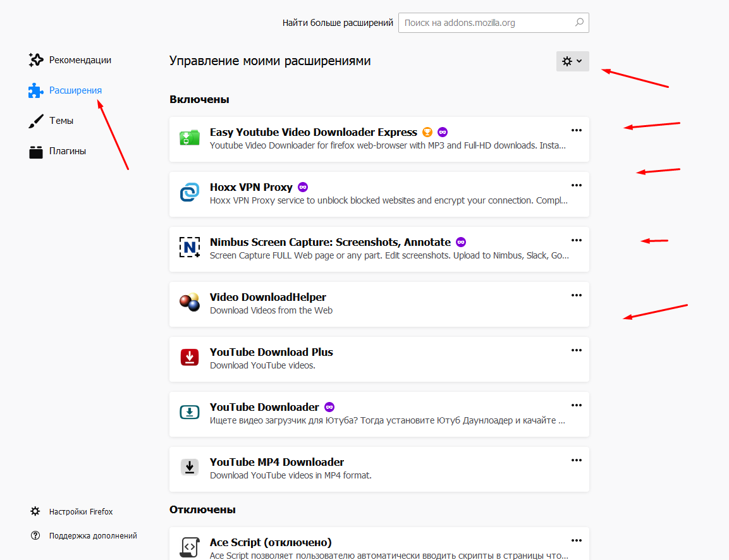The image size is (729, 560).
Task: Click the Themes brush icon
Action: [36, 121]
